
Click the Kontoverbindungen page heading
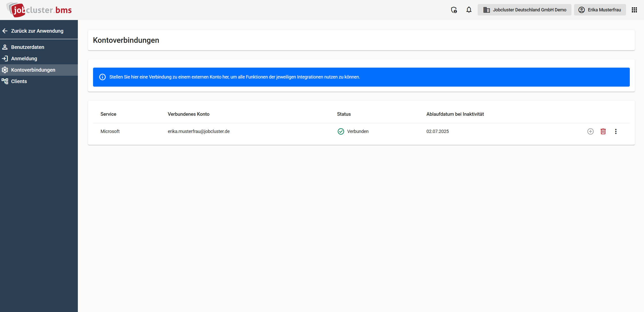click(126, 40)
